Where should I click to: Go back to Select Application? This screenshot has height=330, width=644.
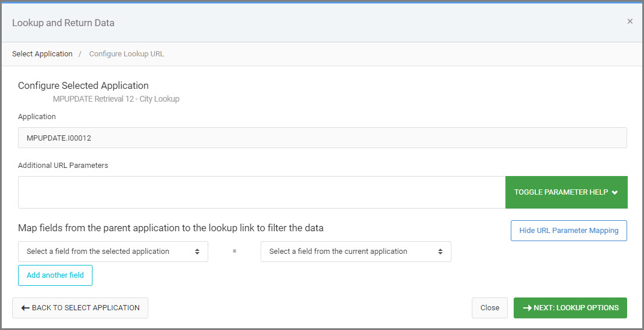pyautogui.click(x=80, y=308)
